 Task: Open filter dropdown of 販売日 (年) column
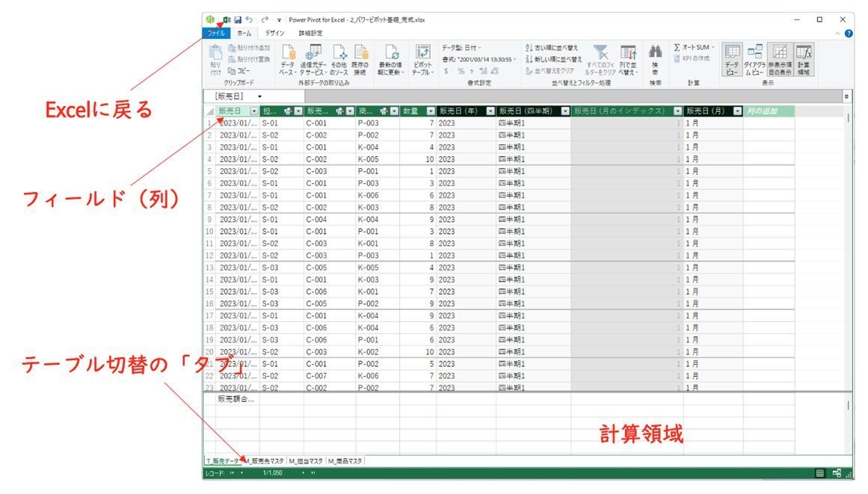490,111
